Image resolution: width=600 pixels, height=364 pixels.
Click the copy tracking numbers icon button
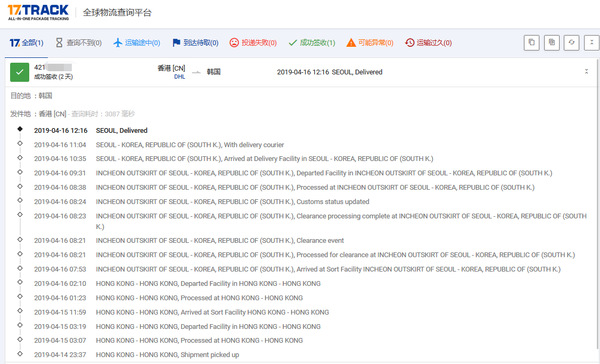click(x=531, y=43)
